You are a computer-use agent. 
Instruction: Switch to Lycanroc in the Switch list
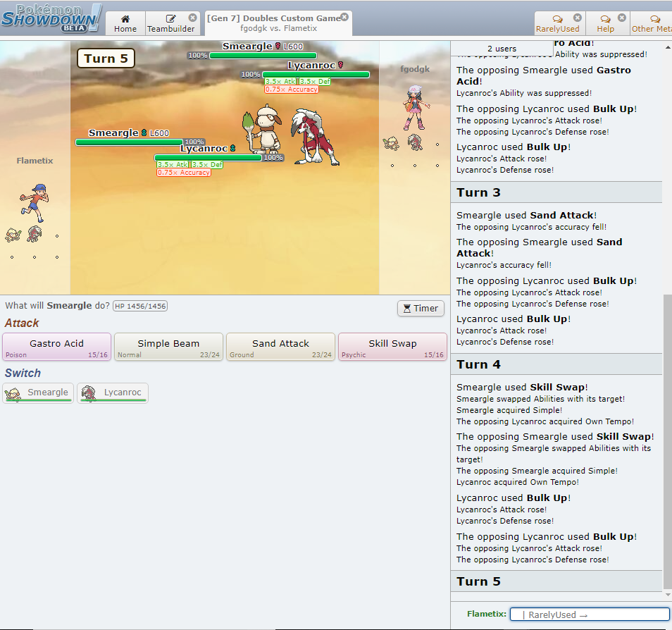point(113,393)
